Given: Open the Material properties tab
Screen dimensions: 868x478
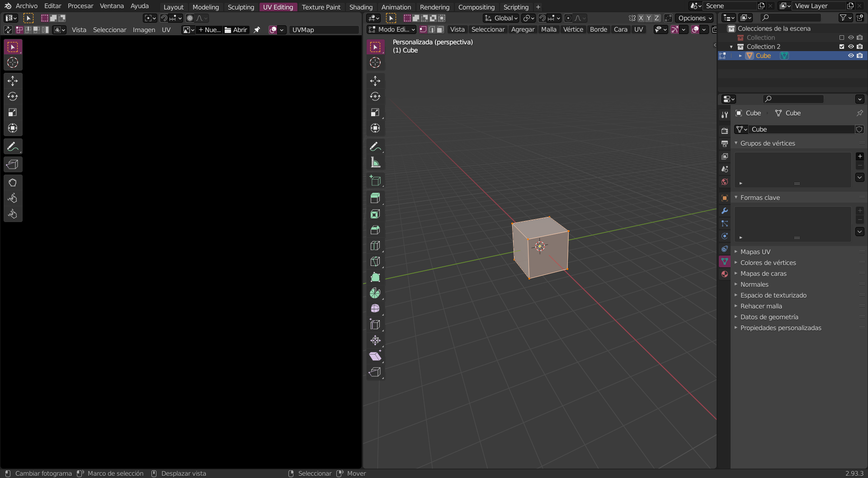Looking at the screenshot, I should pyautogui.click(x=725, y=274).
